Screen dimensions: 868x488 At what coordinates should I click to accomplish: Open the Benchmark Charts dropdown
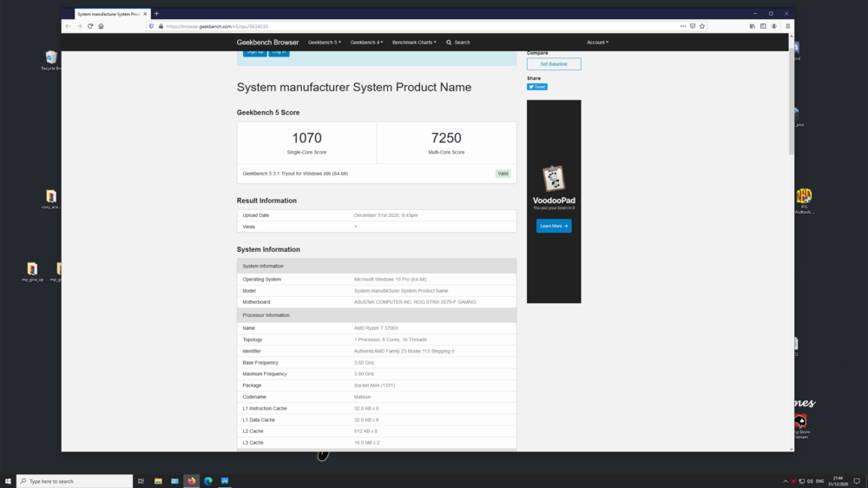[x=414, y=43]
